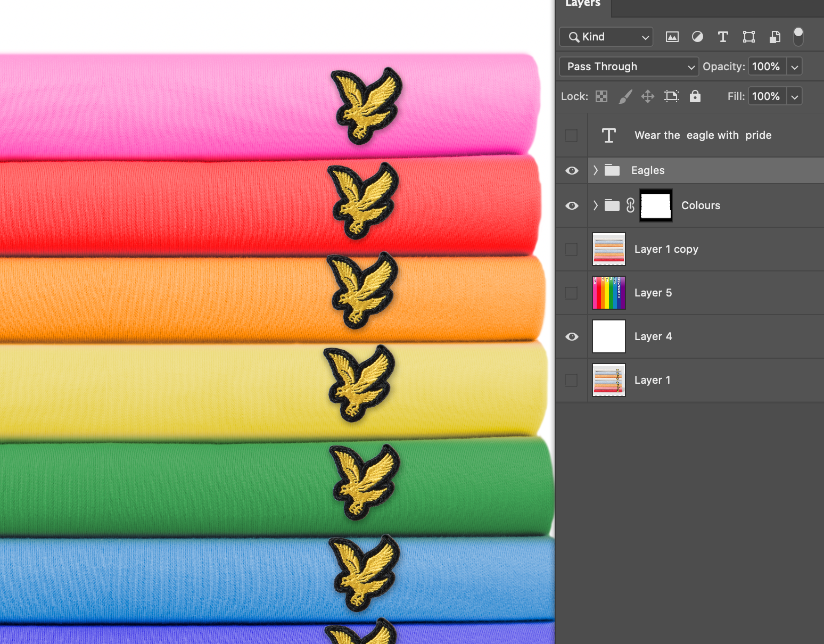Select the Colours layer mask thumbnail
The width and height of the screenshot is (824, 644).
click(x=656, y=205)
